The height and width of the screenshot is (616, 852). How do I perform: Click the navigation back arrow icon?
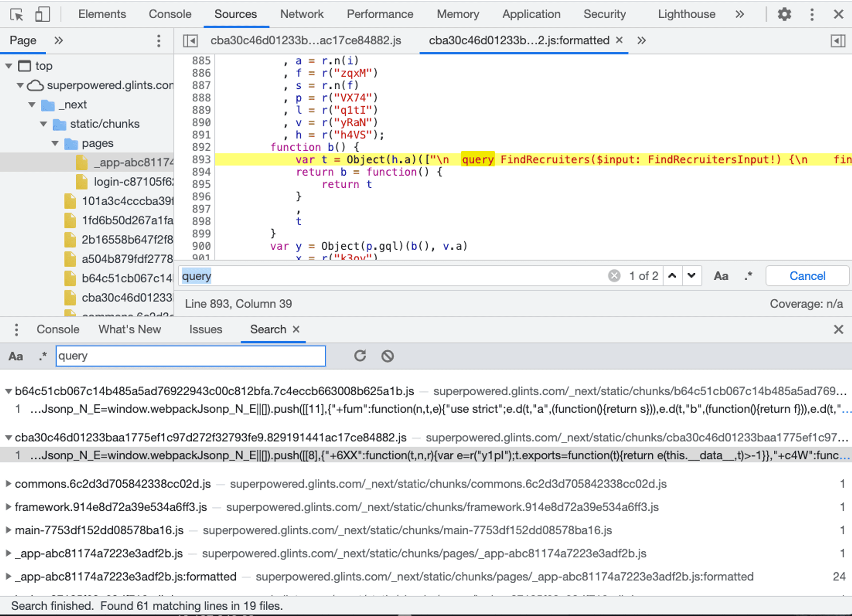[x=190, y=40]
